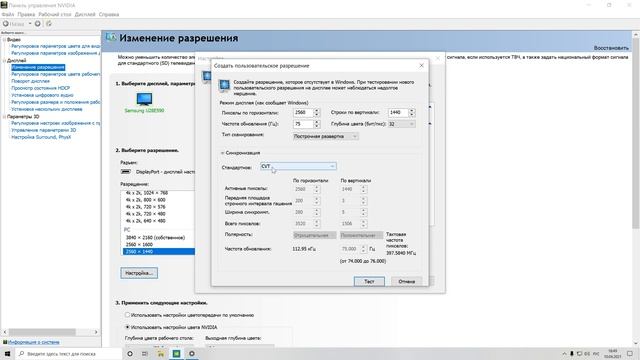Open the Глубина цвета 32 dropdown

(402, 124)
